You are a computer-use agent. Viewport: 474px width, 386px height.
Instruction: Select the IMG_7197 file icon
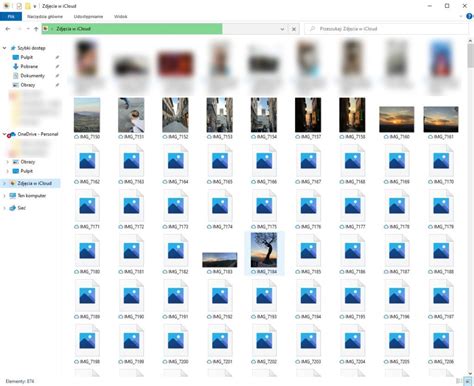click(x=441, y=296)
